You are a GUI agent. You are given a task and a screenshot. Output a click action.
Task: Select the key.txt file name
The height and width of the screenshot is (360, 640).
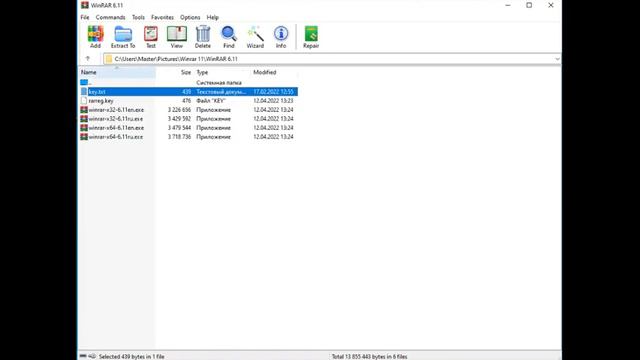(x=97, y=92)
